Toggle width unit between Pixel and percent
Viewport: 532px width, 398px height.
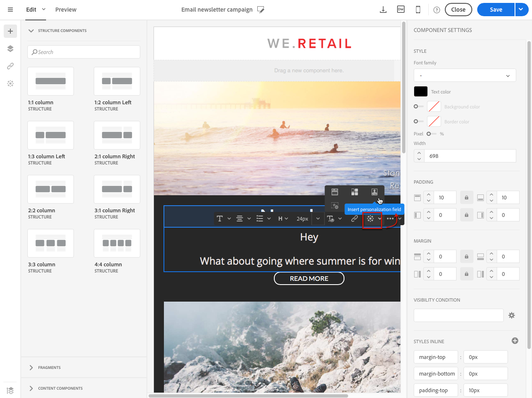pyautogui.click(x=431, y=134)
